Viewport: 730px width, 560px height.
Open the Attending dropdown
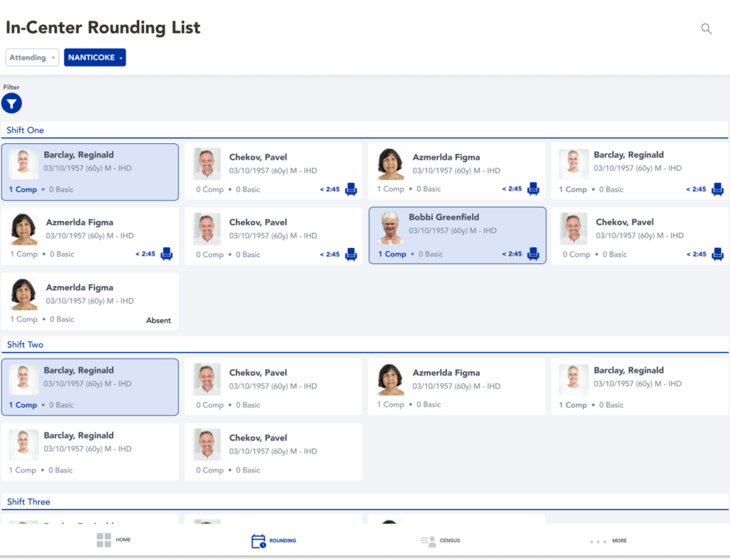(32, 58)
